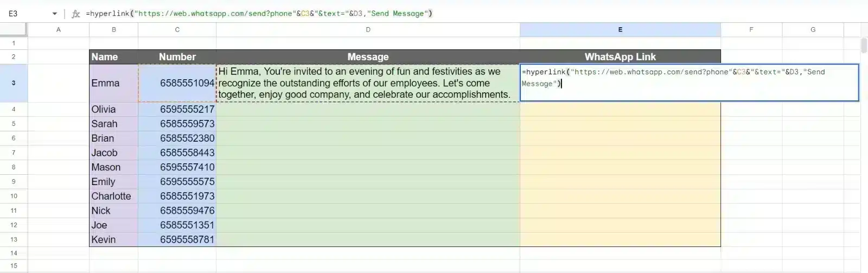Select column D header
Viewport: 868px width, 273px height.
[x=368, y=30]
